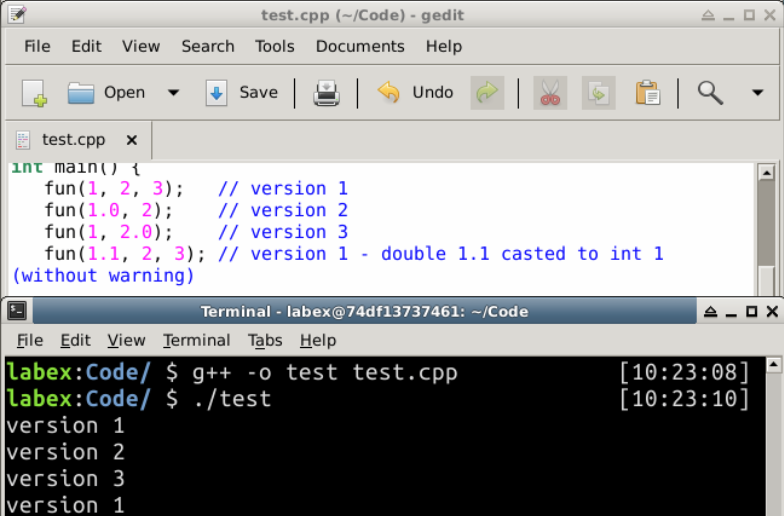
Task: Close the test.cpp tab
Action: [131, 140]
